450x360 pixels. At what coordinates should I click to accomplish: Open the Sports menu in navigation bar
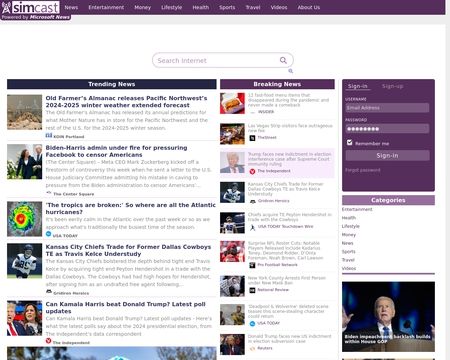point(227,7)
